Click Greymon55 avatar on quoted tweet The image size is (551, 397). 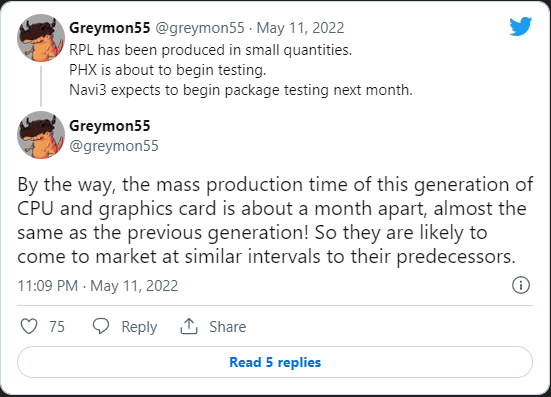pos(41,38)
